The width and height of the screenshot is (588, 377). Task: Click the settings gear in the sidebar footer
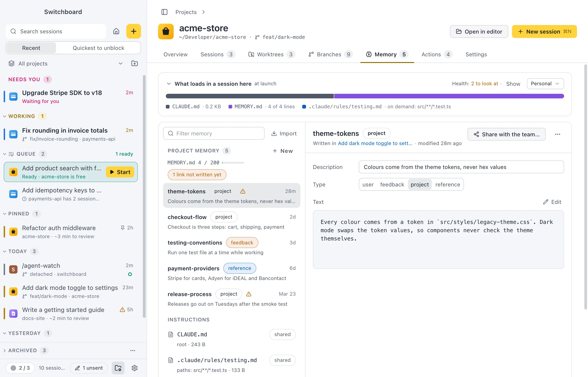pos(135,368)
